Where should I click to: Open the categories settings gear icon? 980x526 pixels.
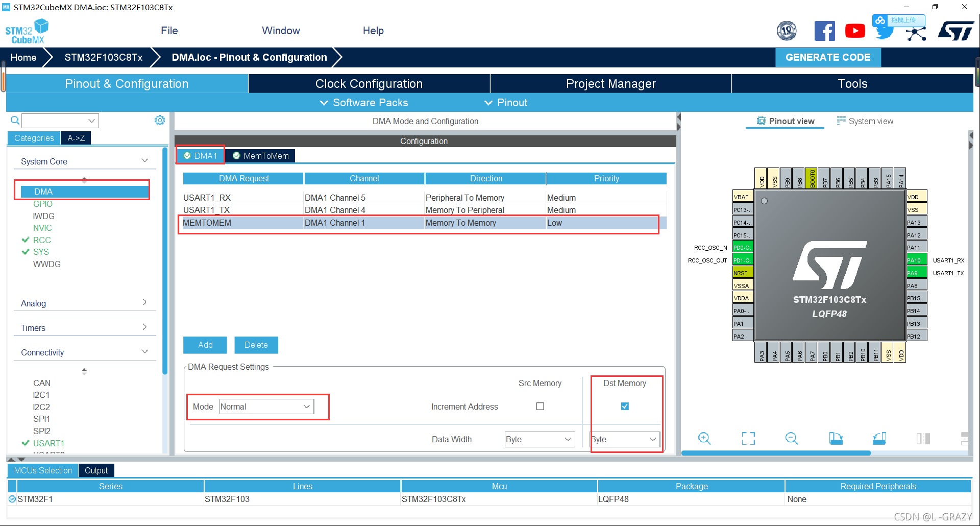point(160,120)
